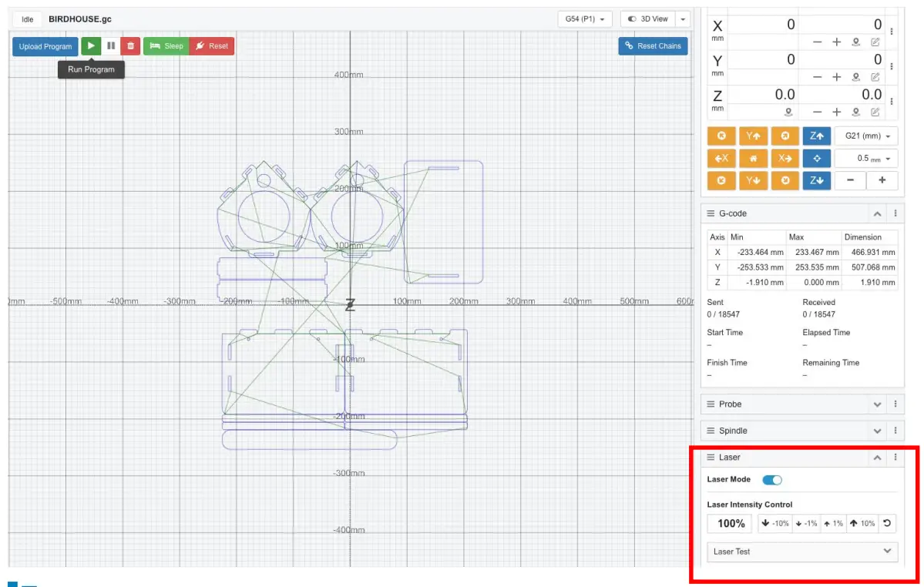Click the red trash stop icon
Screen dimensions: 924x587
pyautogui.click(x=130, y=45)
